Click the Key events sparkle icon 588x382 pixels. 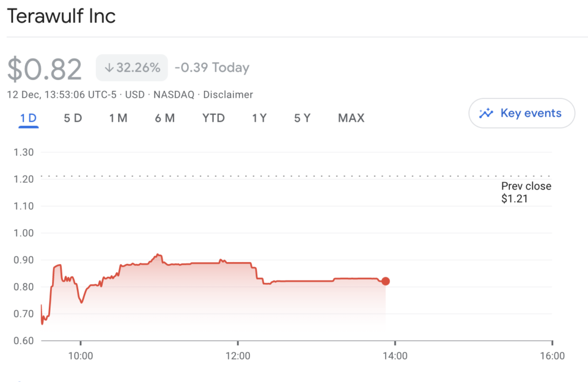pos(486,113)
